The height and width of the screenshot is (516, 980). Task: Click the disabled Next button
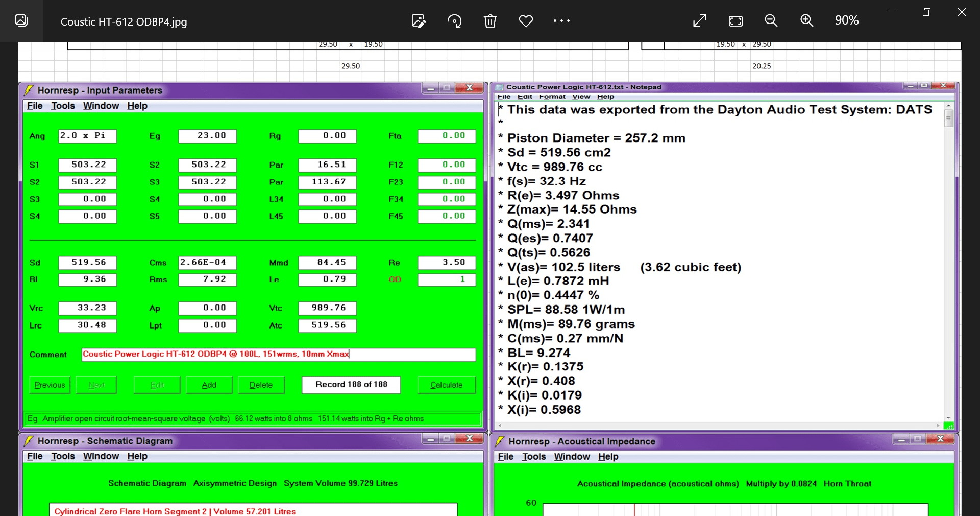96,385
